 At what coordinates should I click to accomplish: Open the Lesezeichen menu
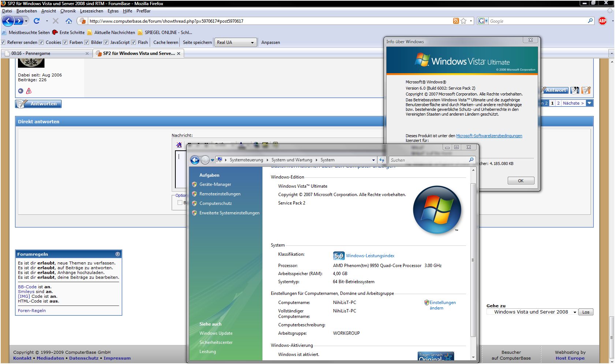92,11
